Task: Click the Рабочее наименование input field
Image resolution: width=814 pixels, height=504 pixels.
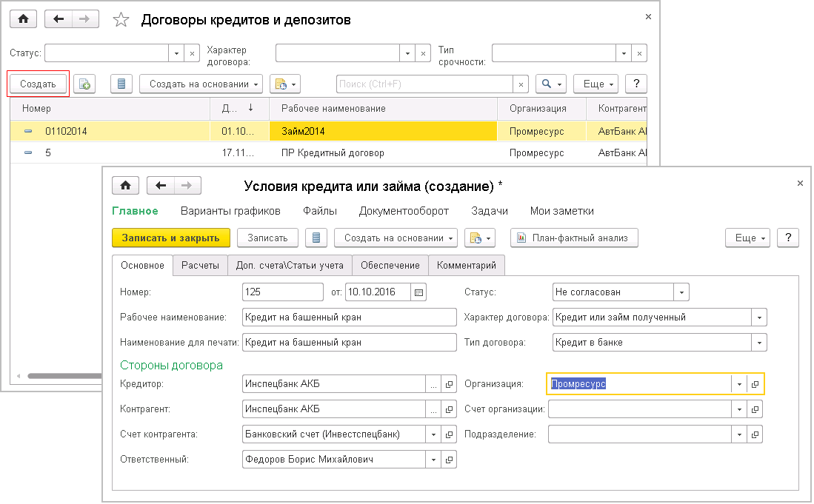Action: (350, 317)
